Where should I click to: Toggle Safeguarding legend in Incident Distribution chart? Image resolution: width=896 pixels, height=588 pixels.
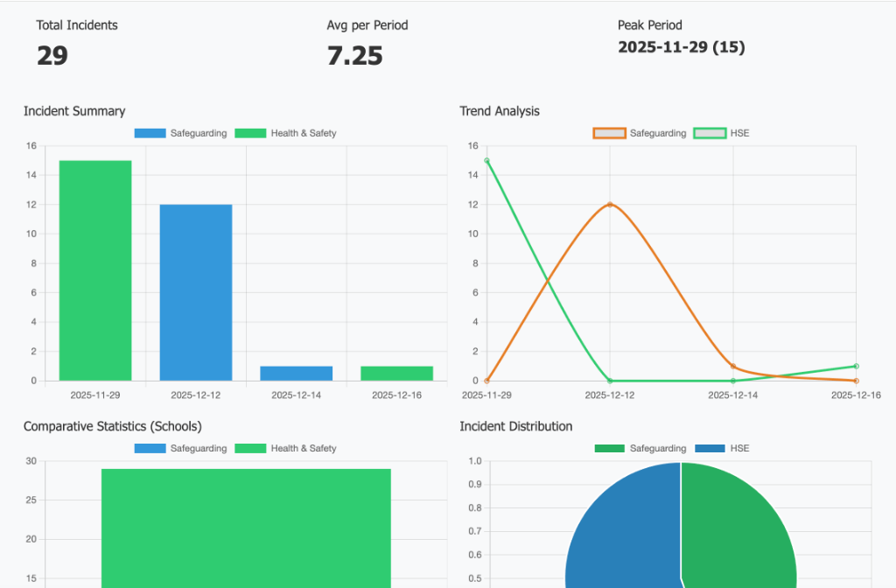[x=640, y=449]
